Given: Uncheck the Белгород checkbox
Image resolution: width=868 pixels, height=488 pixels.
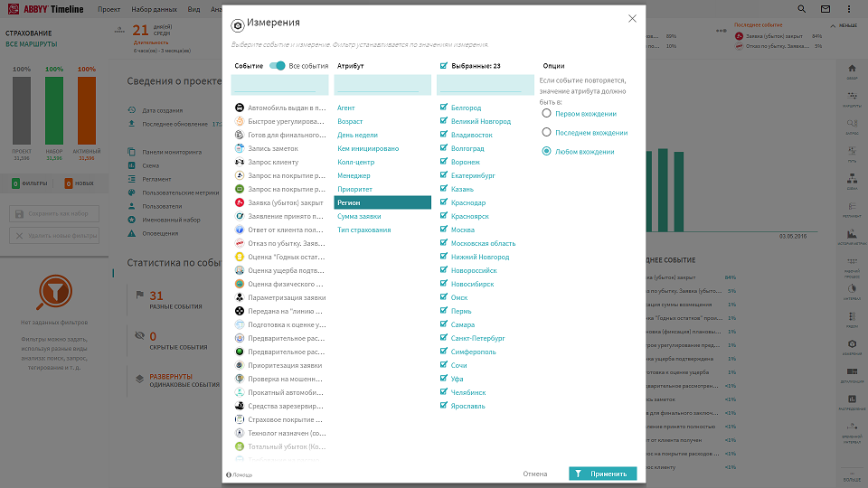Looking at the screenshot, I should click(443, 108).
